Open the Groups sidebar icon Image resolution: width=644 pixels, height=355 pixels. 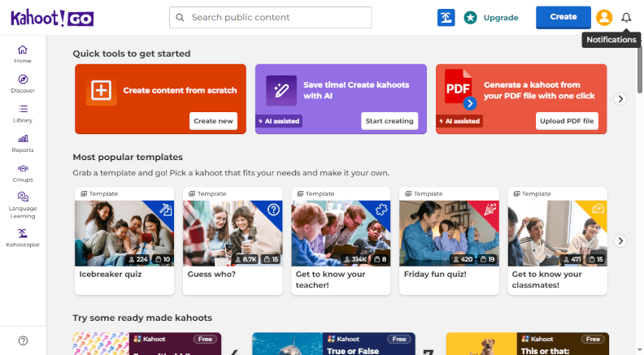point(23,168)
